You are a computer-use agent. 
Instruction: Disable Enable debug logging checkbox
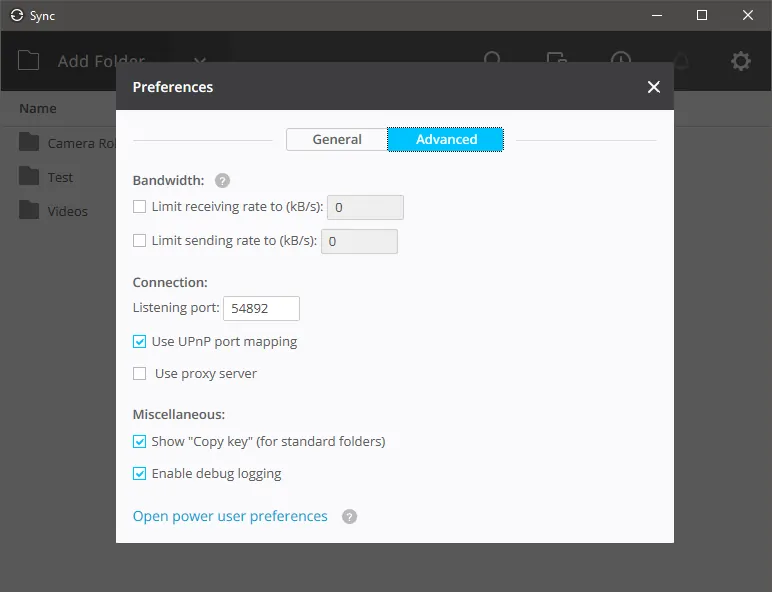pyautogui.click(x=139, y=473)
